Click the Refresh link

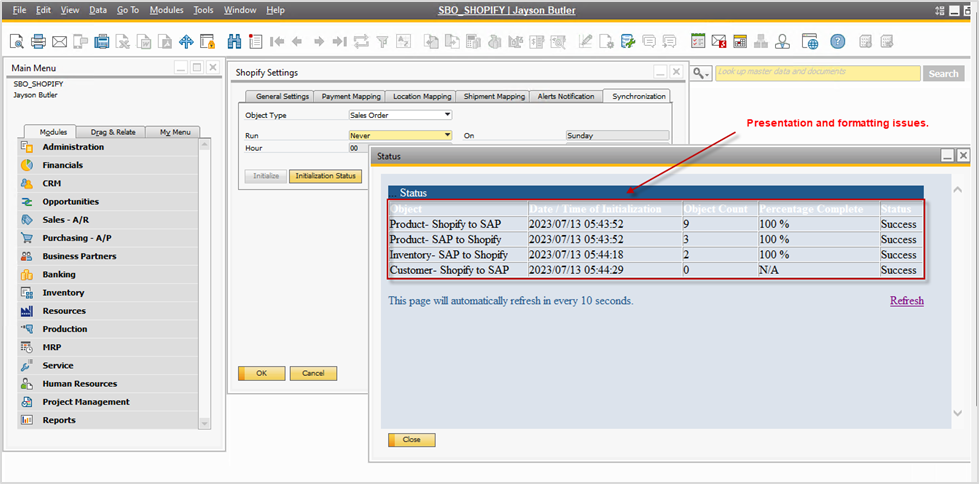(x=906, y=300)
